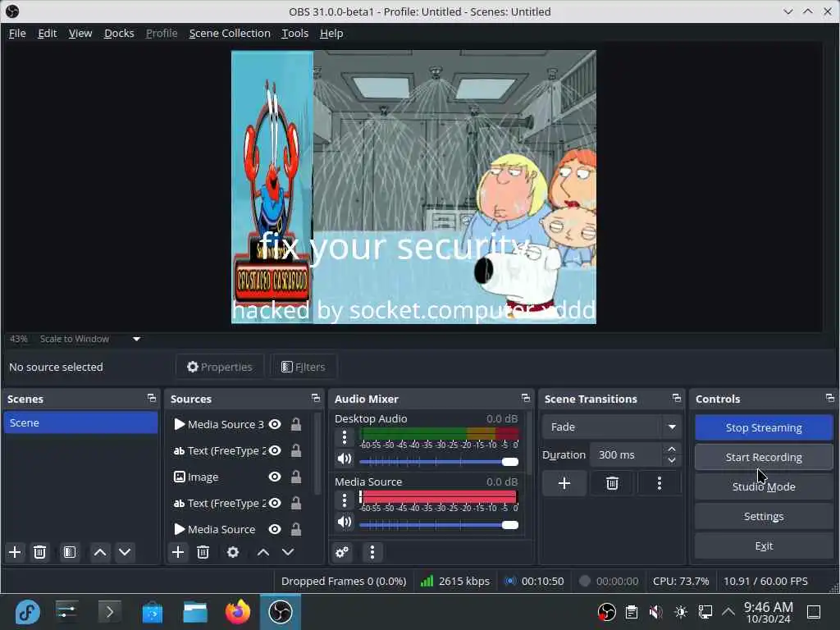This screenshot has height=630, width=840.
Task: Pop out the Scenes dock
Action: (x=152, y=398)
